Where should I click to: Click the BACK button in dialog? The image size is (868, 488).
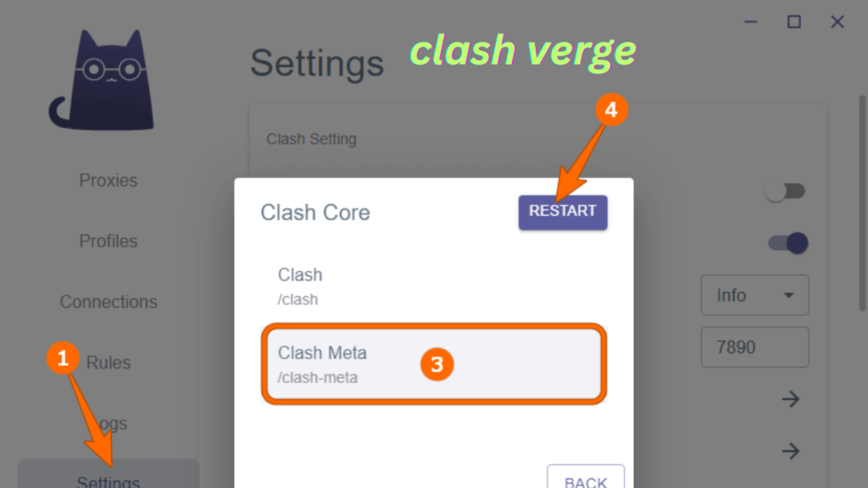pyautogui.click(x=586, y=480)
